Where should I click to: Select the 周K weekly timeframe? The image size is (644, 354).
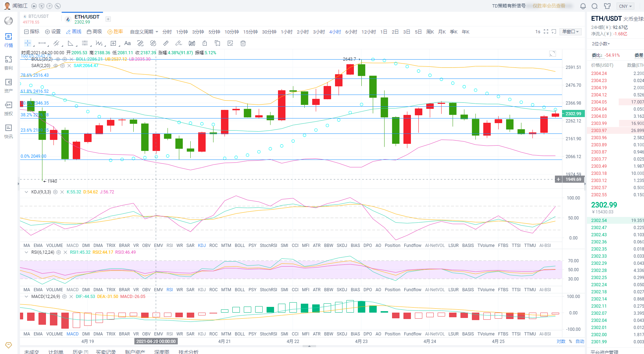(430, 32)
